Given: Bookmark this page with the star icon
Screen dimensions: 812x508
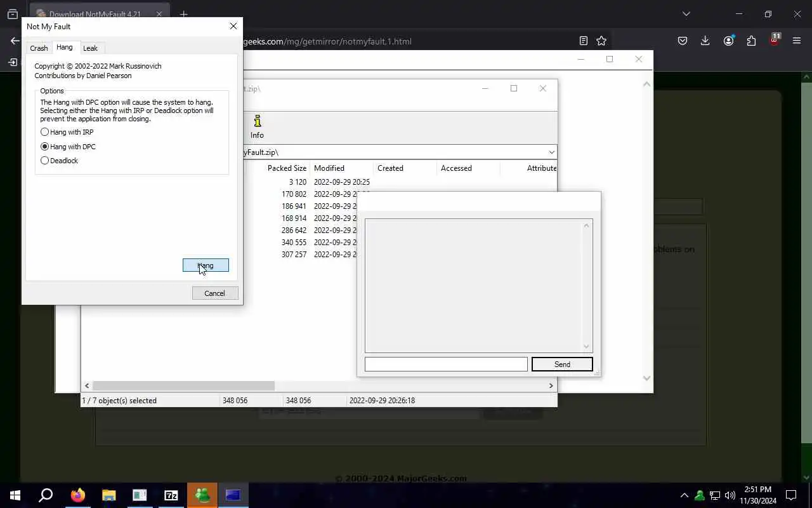Looking at the screenshot, I should 601,41.
